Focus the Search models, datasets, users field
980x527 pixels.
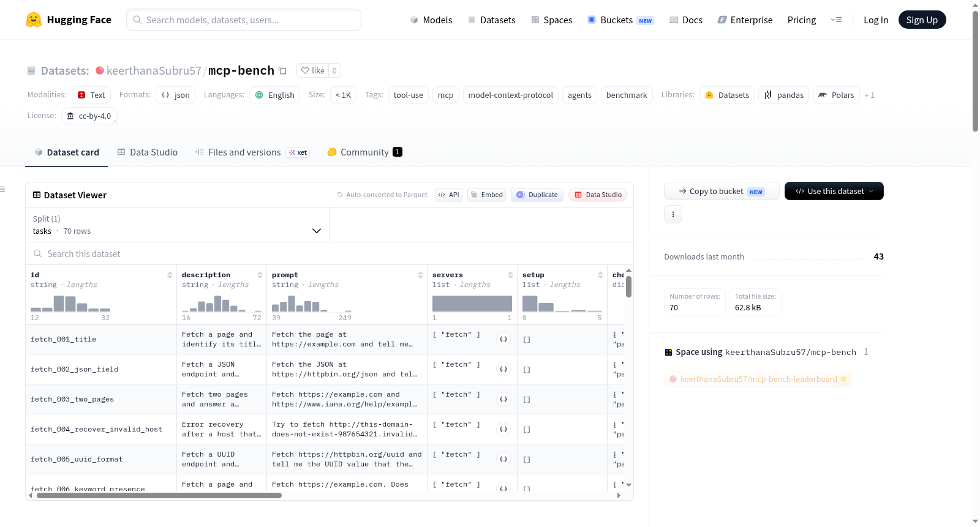click(244, 20)
